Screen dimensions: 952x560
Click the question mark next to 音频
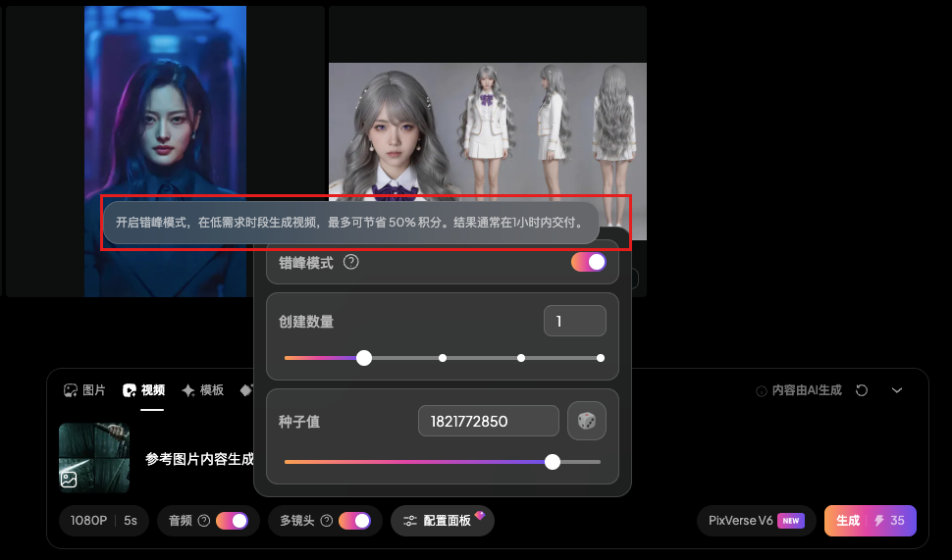[204, 521]
